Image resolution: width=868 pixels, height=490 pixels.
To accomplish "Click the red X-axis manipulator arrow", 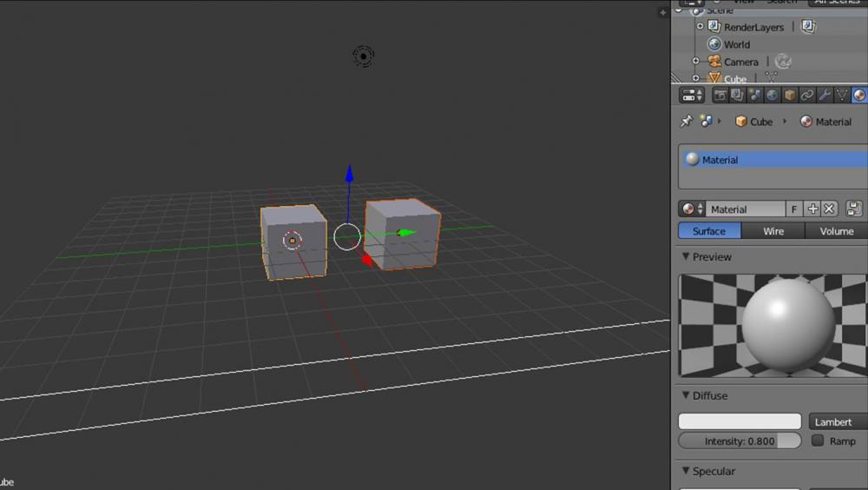I will 367,261.
